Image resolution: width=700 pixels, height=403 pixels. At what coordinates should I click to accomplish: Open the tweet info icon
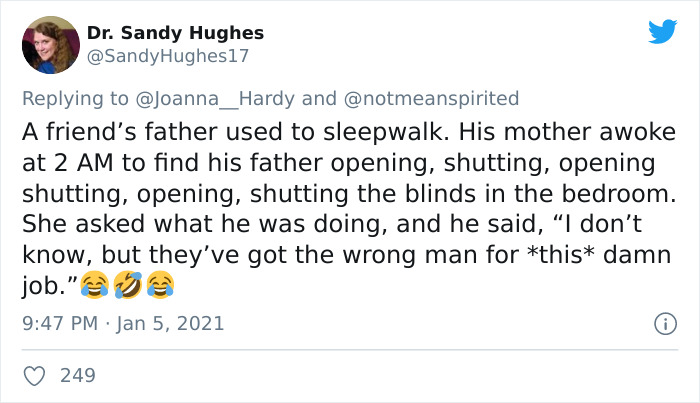pos(665,324)
